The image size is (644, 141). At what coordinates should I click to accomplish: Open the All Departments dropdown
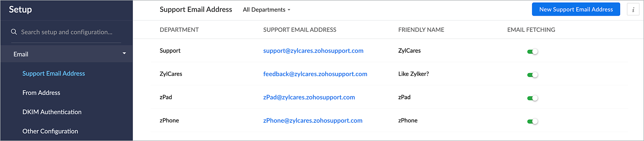(x=267, y=10)
